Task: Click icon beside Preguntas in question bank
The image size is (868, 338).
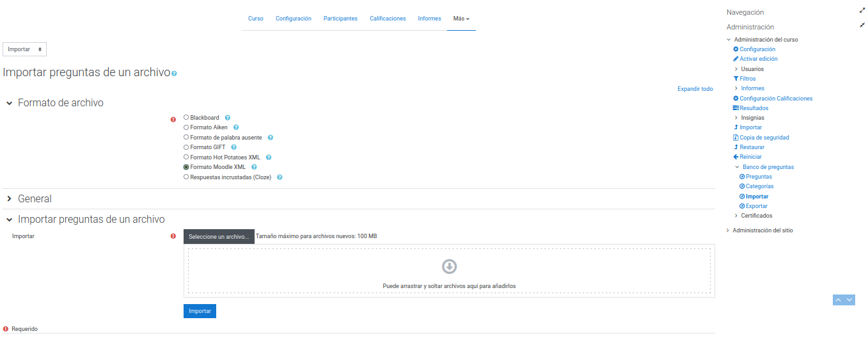Action: click(x=742, y=177)
